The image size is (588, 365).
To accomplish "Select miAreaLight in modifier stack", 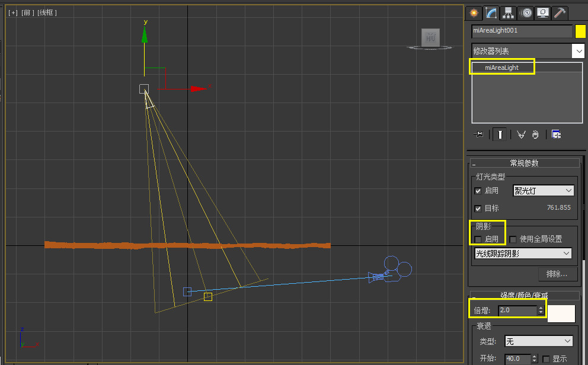I will (501, 68).
